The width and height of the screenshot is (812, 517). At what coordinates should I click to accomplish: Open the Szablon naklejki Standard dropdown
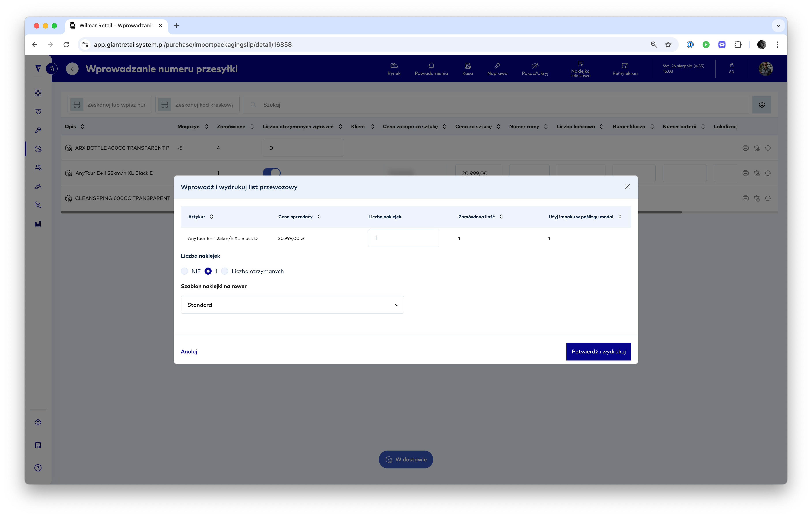click(292, 305)
